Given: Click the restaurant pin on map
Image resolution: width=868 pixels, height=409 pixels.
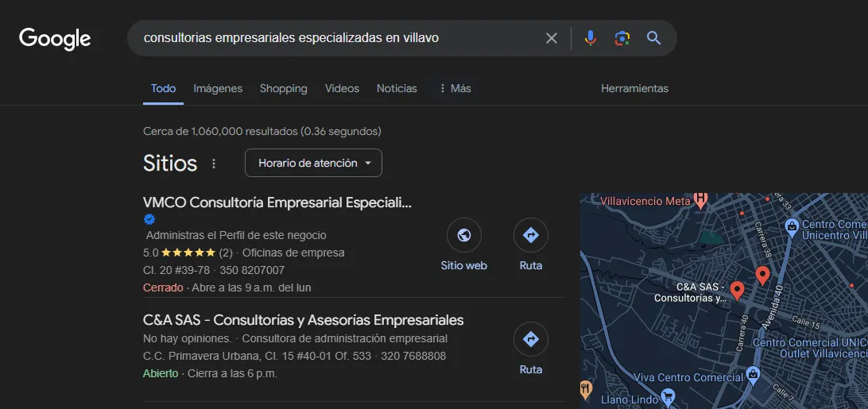Looking at the screenshot, I should [587, 389].
